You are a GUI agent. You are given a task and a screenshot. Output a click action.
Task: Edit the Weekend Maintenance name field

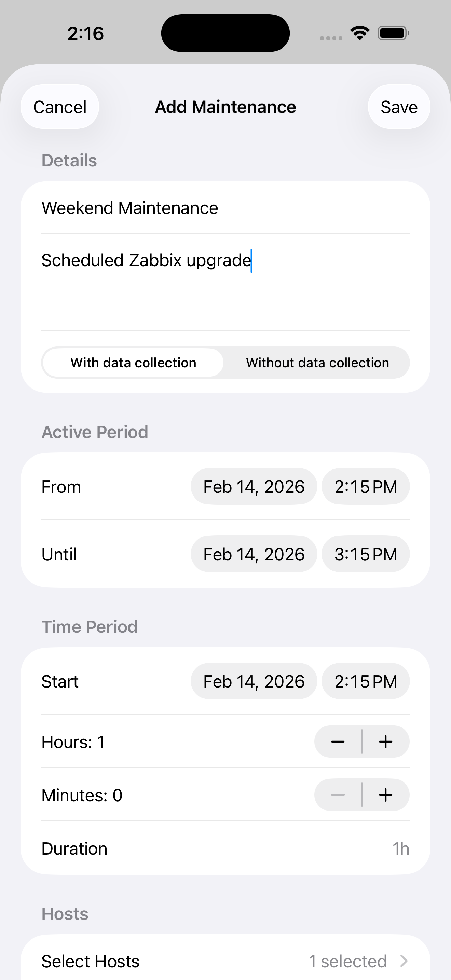pos(225,208)
